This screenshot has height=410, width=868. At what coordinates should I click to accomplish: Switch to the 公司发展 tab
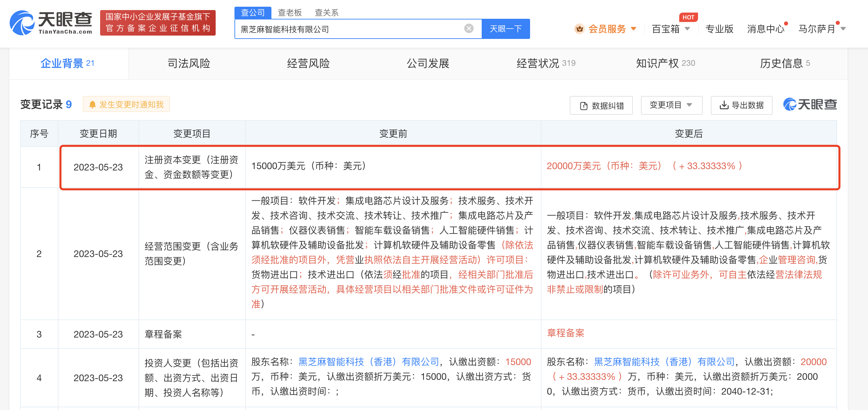(x=428, y=63)
